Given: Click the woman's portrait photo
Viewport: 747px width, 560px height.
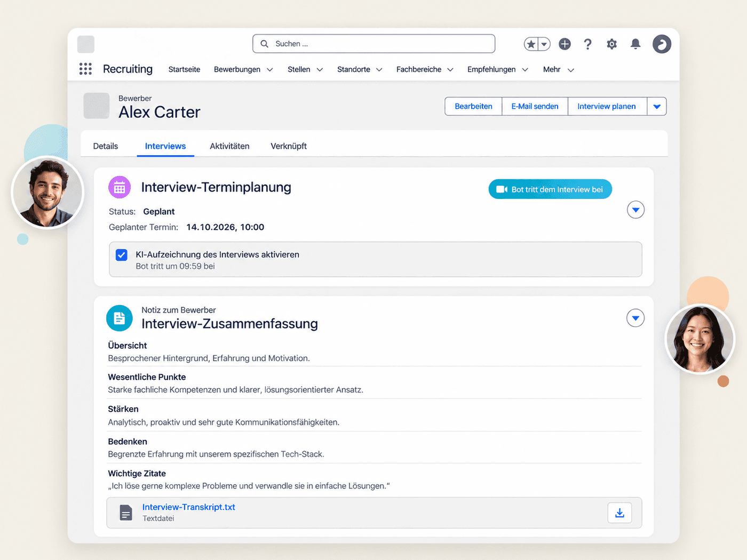Looking at the screenshot, I should click(x=700, y=339).
